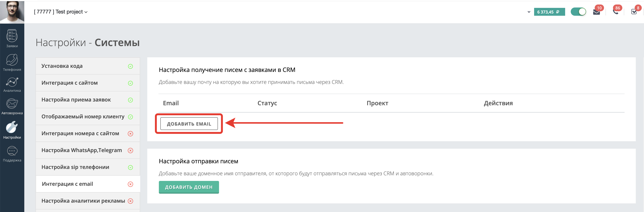Viewport: 644px width, 212px height.
Task: Click the 6 373,45 ₽ balance button
Action: coord(549,12)
